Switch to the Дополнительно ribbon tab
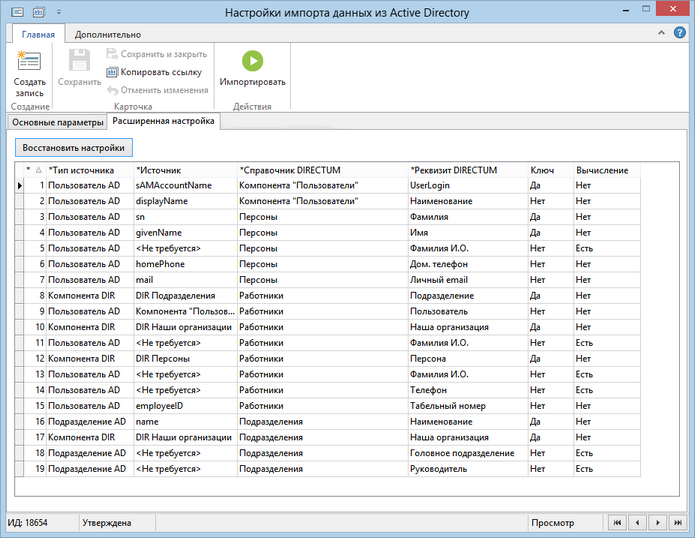The width and height of the screenshot is (695, 538). [x=108, y=34]
